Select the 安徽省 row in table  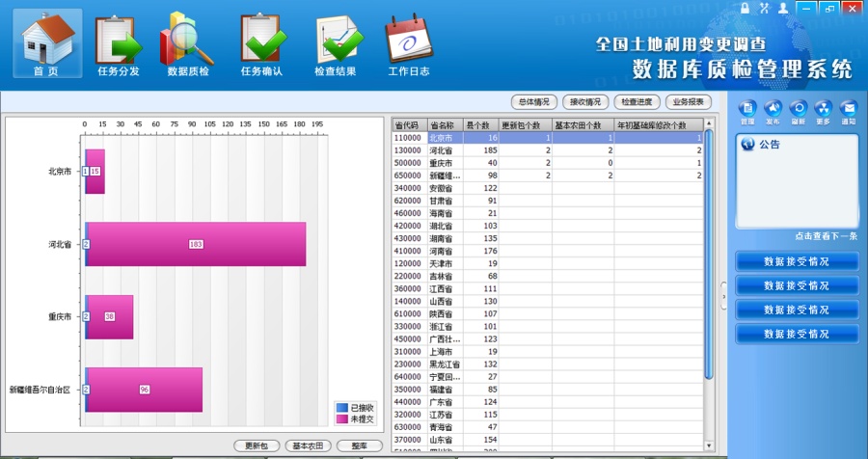point(548,188)
